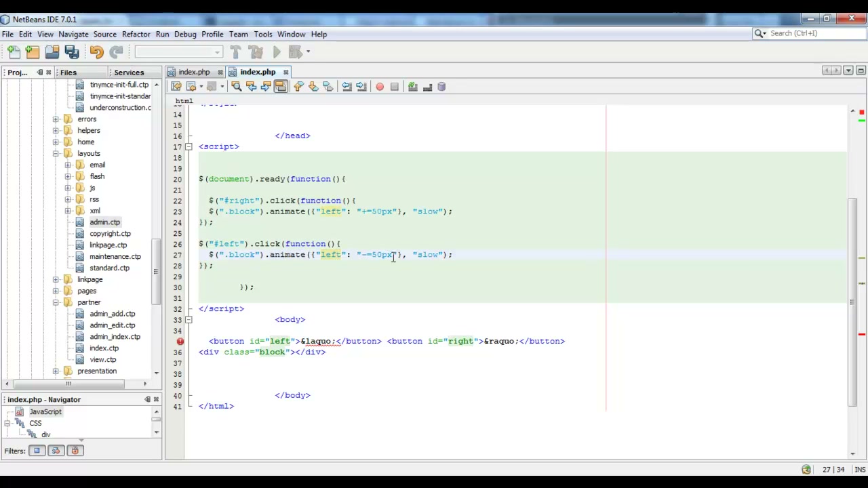Click the Comment lines icon

point(412,87)
